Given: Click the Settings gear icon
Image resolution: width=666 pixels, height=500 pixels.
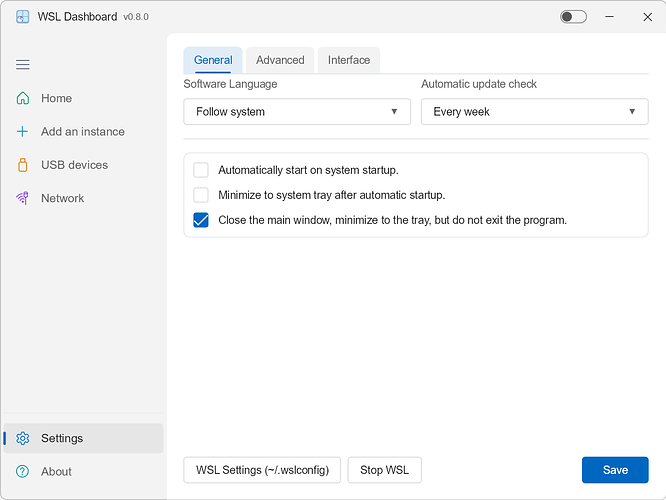Looking at the screenshot, I should coord(23,438).
